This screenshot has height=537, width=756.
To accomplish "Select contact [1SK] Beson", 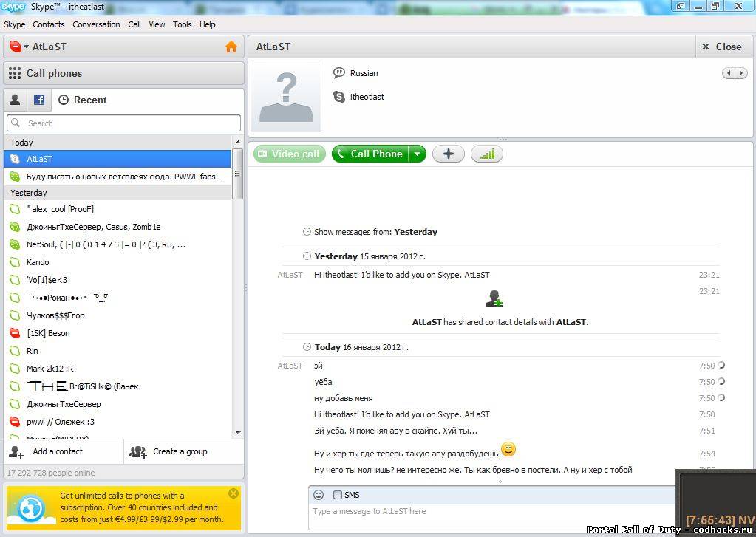I will pos(118,333).
